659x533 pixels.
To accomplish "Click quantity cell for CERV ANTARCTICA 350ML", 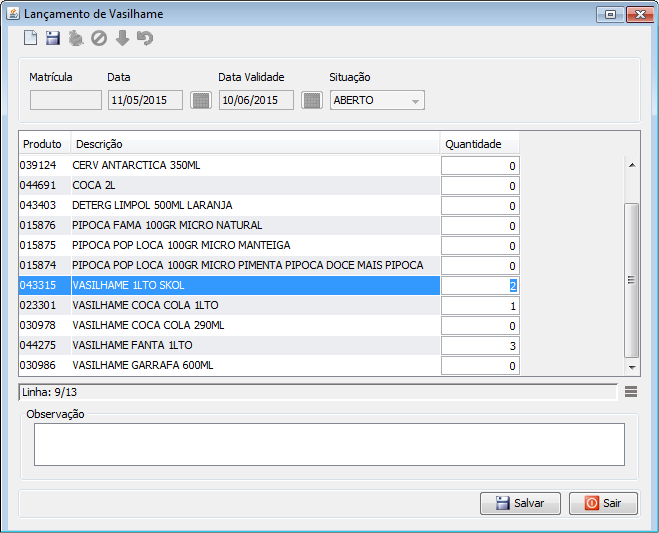I will (x=480, y=166).
